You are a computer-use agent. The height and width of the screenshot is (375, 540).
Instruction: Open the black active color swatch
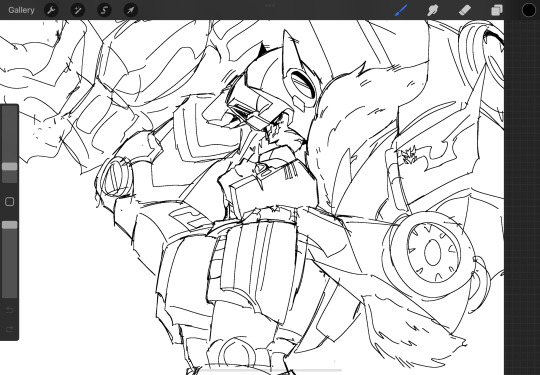(529, 10)
